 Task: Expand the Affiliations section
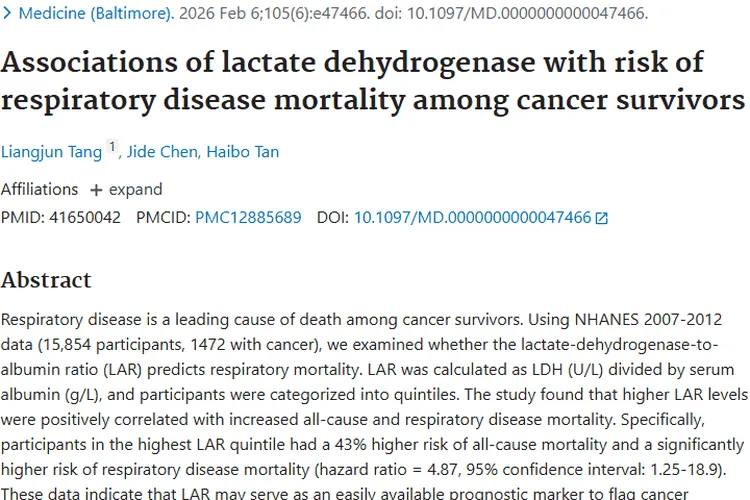point(135,189)
